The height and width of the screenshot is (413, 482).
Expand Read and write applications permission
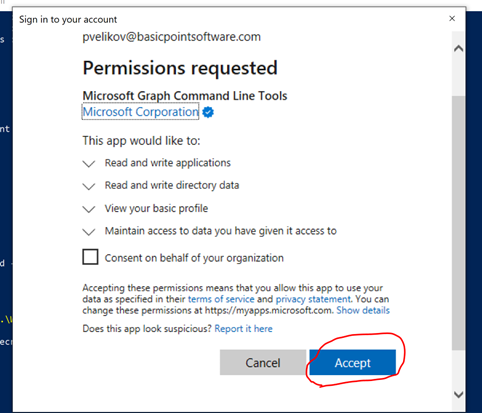pyautogui.click(x=89, y=164)
